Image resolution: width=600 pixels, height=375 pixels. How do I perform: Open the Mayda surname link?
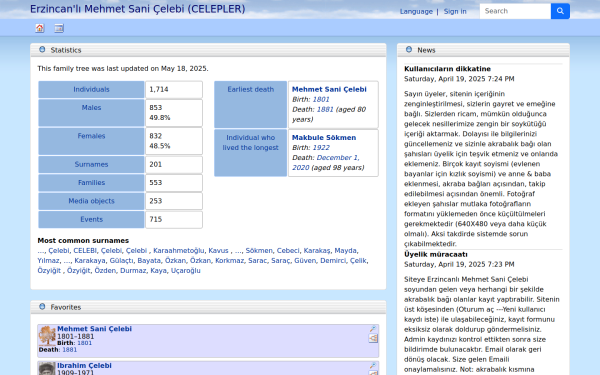tap(345, 251)
